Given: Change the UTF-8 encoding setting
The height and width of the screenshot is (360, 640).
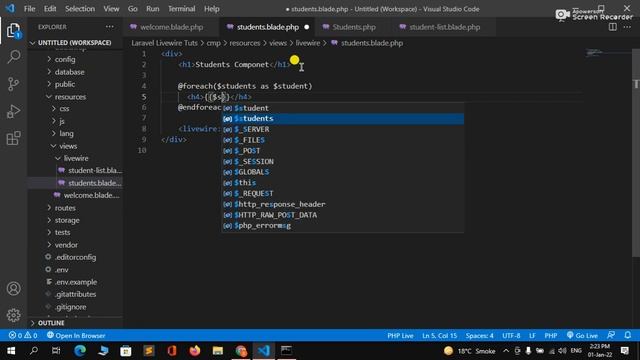Looking at the screenshot, I should click(511, 336).
